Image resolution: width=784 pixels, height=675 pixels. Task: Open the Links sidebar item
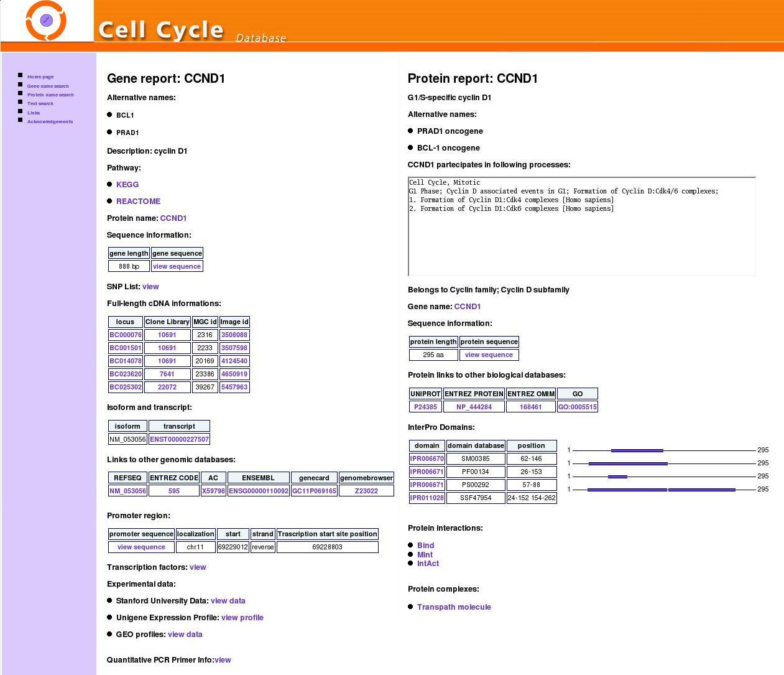(x=34, y=113)
